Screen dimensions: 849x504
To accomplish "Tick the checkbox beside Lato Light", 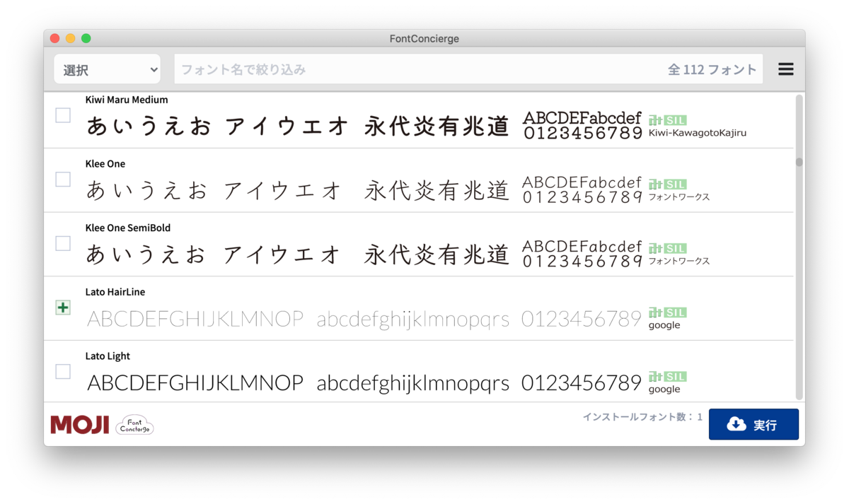I will coord(62,371).
